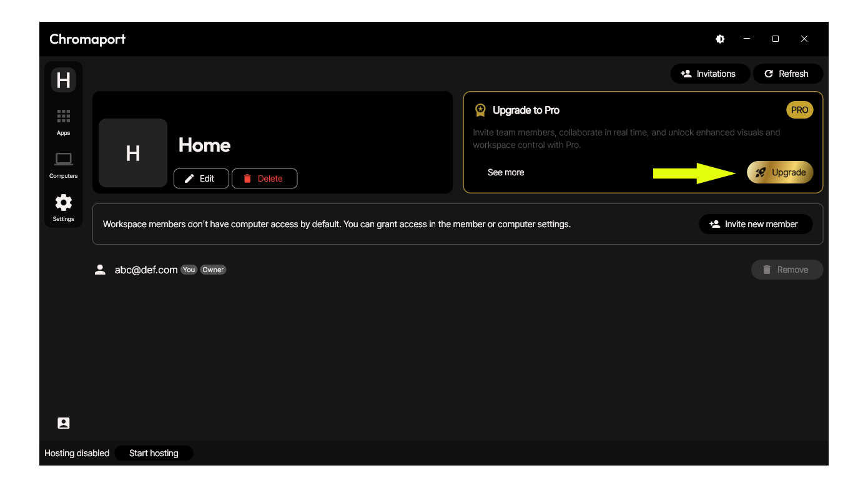
Task: Click the user icon beside abc@def.com
Action: 100,270
